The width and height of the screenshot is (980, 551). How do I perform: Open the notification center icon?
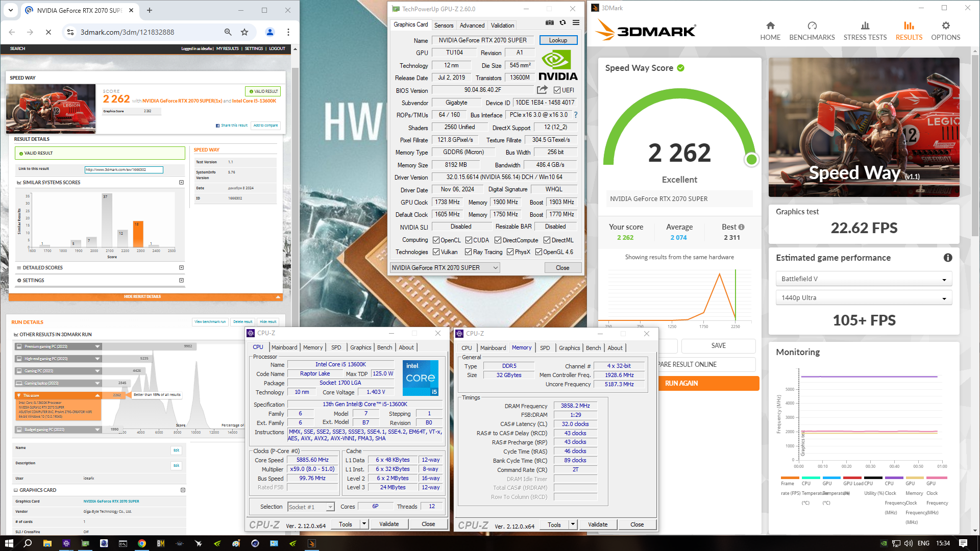click(x=963, y=543)
